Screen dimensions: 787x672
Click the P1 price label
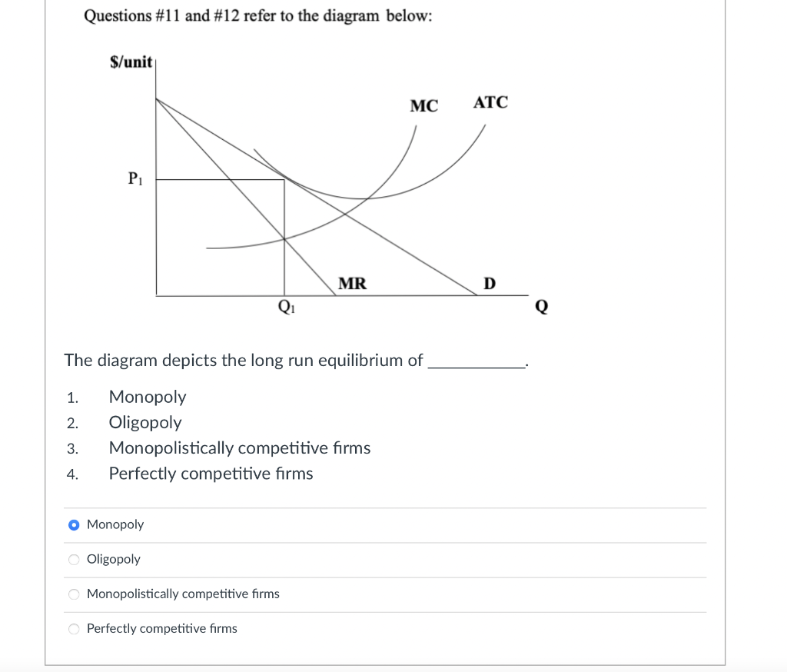click(135, 180)
